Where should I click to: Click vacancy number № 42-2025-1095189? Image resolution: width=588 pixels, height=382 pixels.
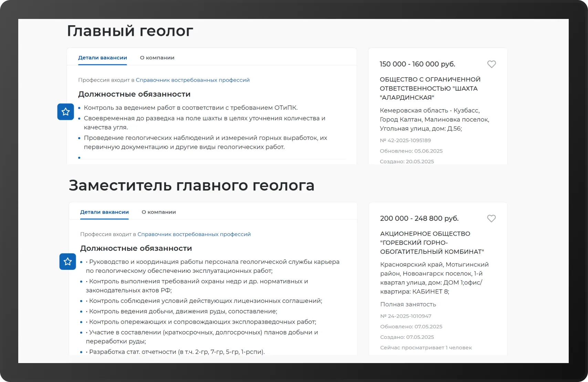[x=405, y=140]
